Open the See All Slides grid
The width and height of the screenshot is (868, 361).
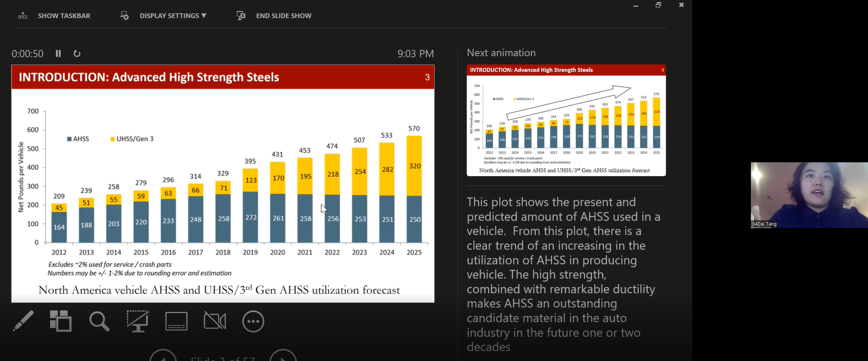(61, 321)
